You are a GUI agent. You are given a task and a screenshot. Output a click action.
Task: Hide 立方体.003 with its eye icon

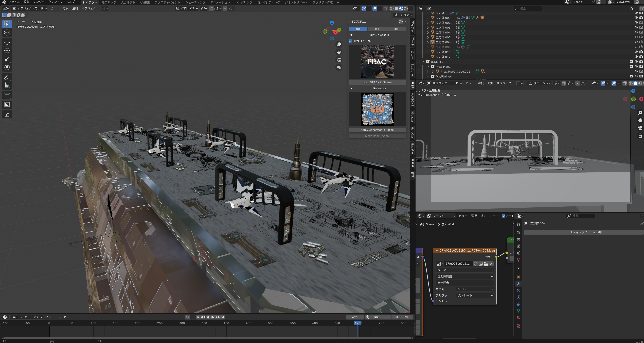(x=636, y=27)
